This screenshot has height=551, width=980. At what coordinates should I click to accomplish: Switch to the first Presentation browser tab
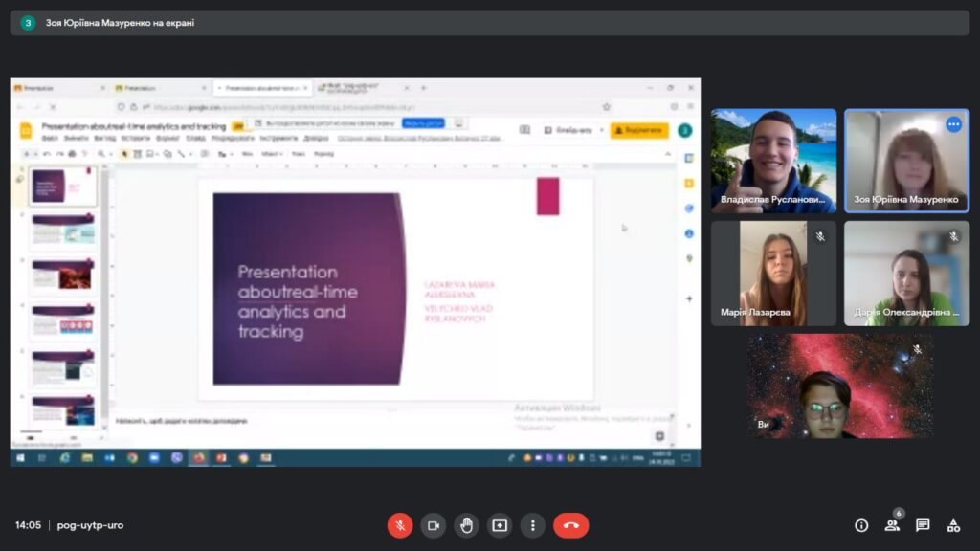coord(57,88)
